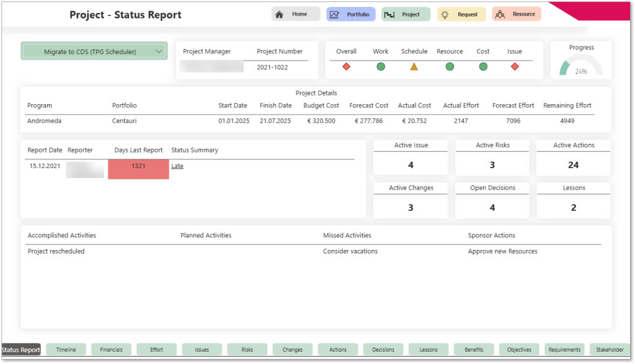Click the green Cost status indicator
635x364 pixels.
click(x=483, y=66)
